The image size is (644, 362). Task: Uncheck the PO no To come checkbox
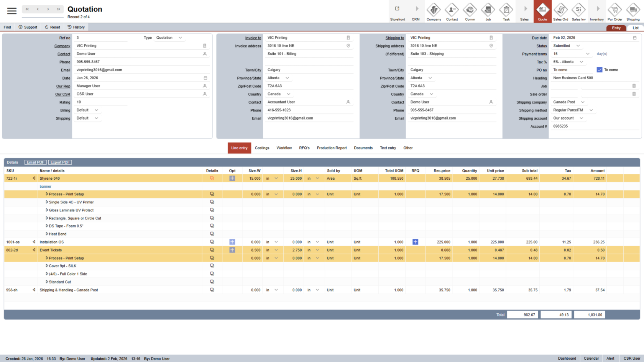click(x=600, y=70)
